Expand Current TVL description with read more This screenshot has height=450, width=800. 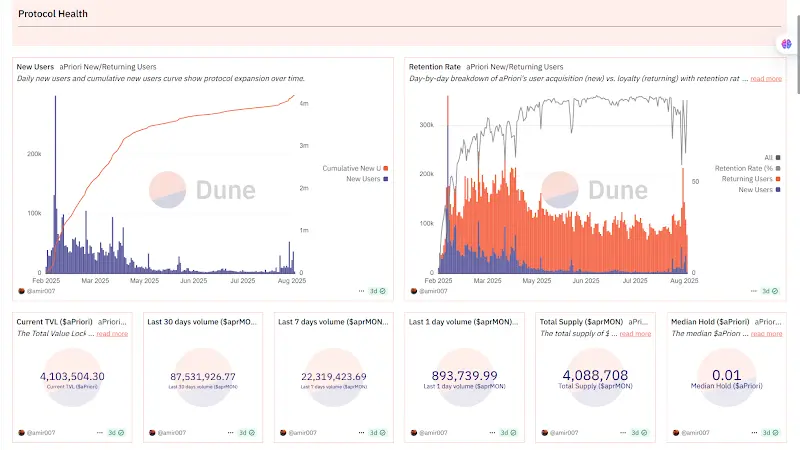(x=112, y=334)
